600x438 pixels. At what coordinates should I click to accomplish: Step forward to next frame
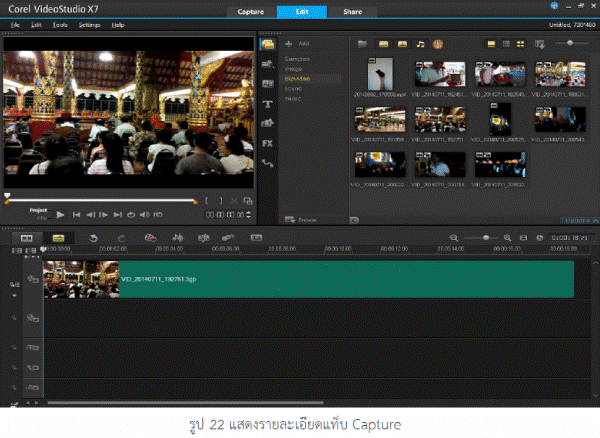click(x=104, y=215)
